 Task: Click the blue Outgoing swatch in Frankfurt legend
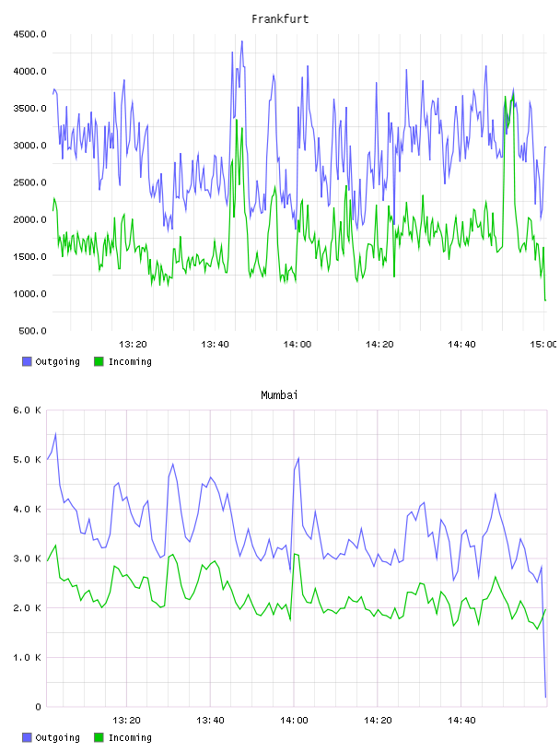click(x=27, y=361)
